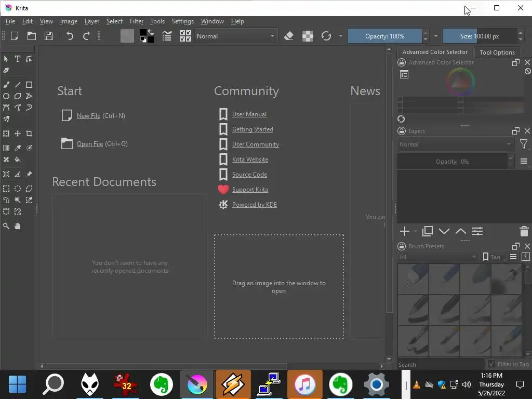532x399 pixels.
Task: Select the Assistant tool
Action: [6, 174]
